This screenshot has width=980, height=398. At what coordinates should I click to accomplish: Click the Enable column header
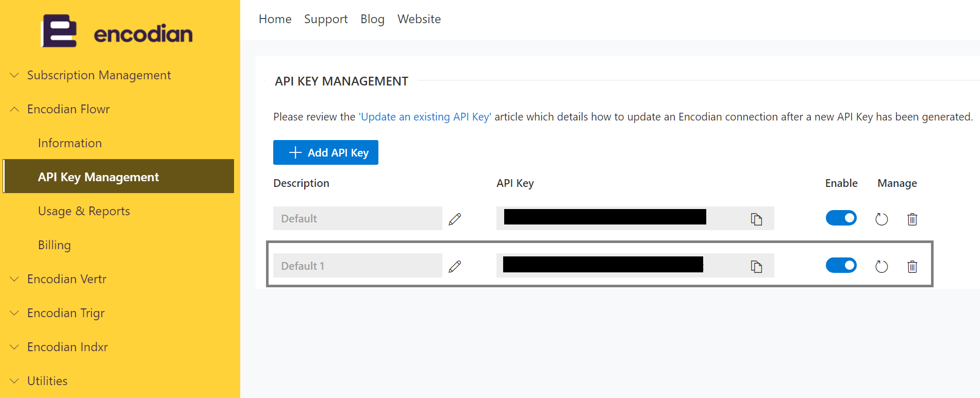pyautogui.click(x=841, y=183)
